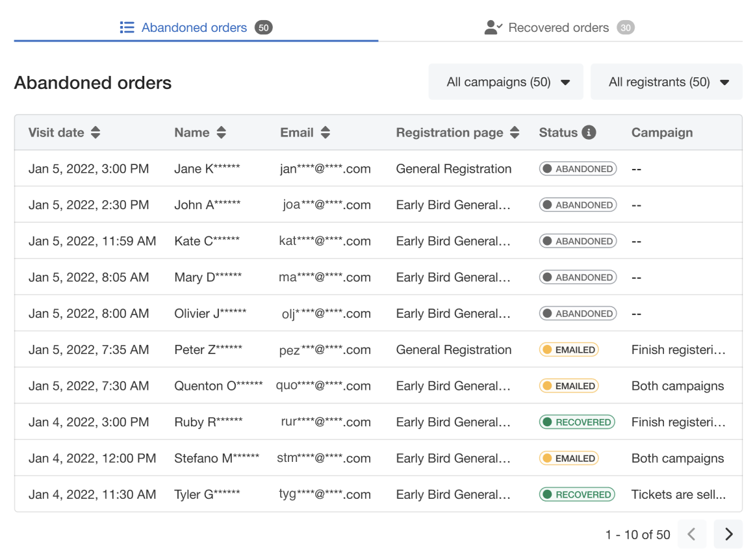Select the Abandoned orders tab

click(x=195, y=28)
